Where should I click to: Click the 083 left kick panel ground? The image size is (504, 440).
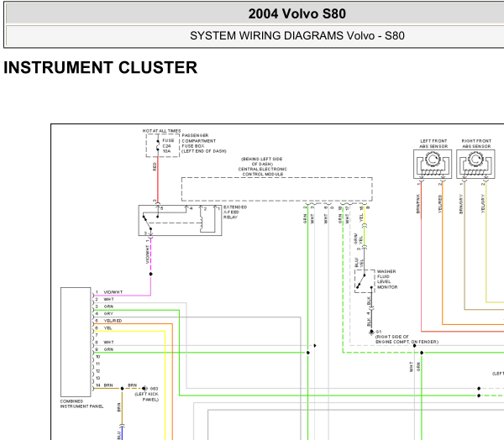144,388
